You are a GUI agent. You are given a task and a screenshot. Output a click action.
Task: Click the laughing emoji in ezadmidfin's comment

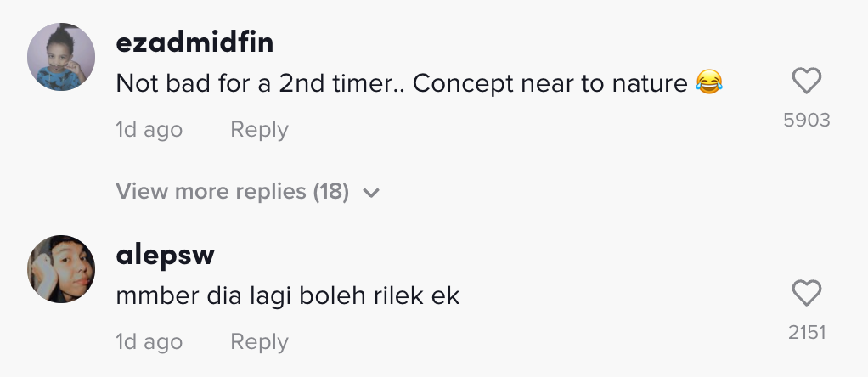[708, 83]
